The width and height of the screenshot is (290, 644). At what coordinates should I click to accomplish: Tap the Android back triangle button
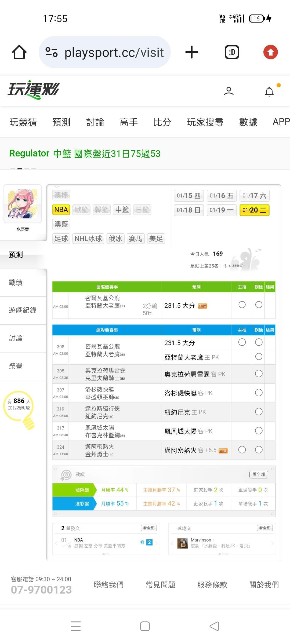pyautogui.click(x=214, y=626)
